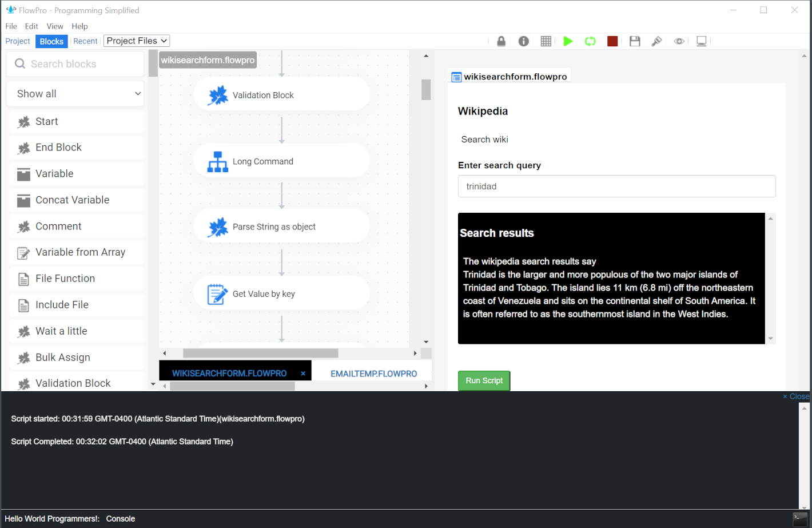Click the monitor/screen icon in toolbar
Viewport: 812px width, 528px height.
702,41
